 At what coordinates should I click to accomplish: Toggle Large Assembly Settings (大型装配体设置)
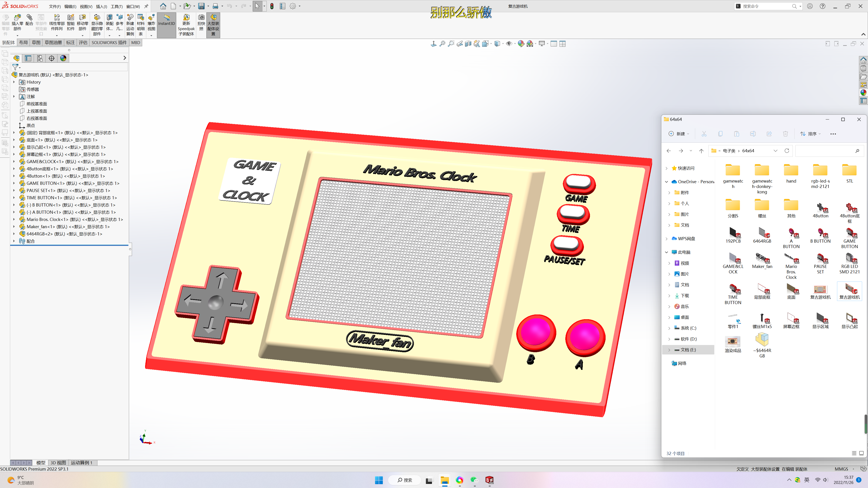[x=213, y=25]
